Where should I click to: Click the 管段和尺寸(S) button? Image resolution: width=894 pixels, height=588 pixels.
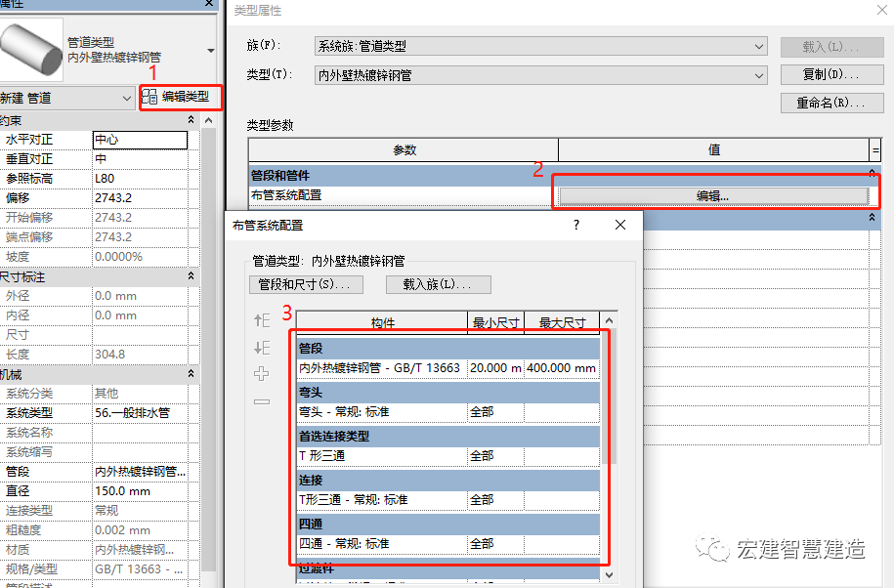point(306,284)
